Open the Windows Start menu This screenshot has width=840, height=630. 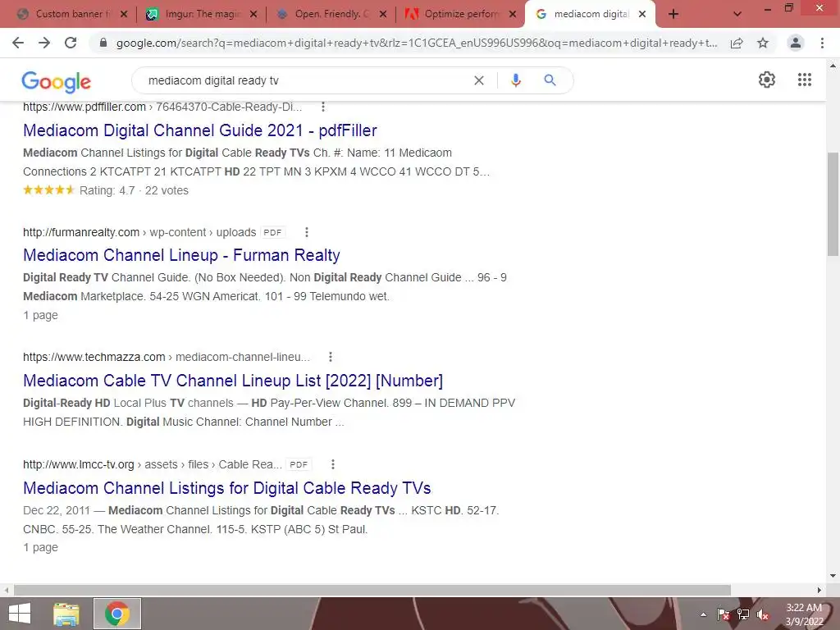20,614
